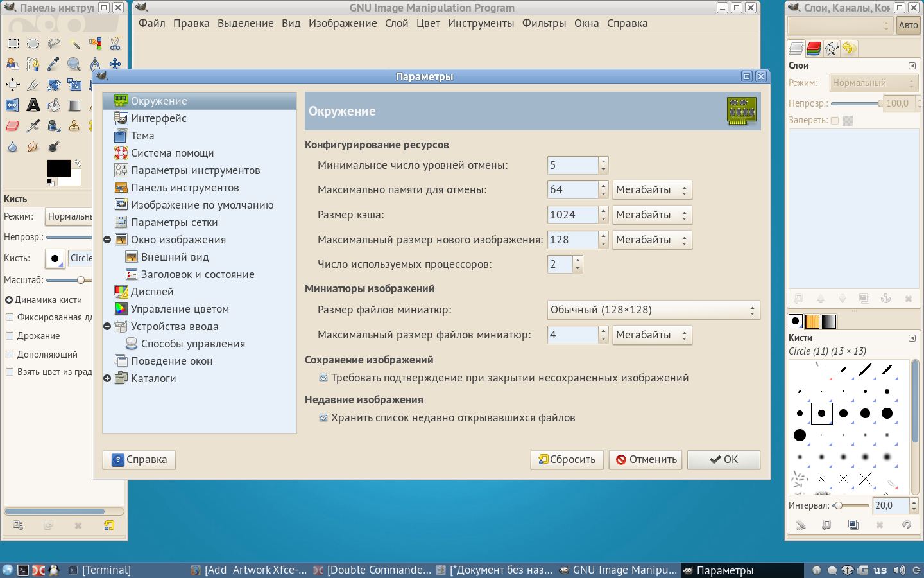Select the Clone stamp tool
Screen dimensions: 924x578
click(x=74, y=126)
